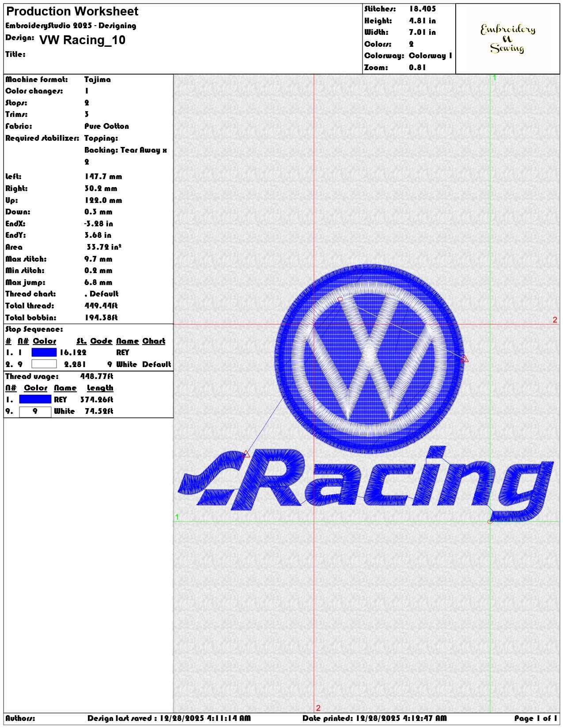Click the design name VW Racing_10
The width and height of the screenshot is (563, 728).
tap(83, 40)
